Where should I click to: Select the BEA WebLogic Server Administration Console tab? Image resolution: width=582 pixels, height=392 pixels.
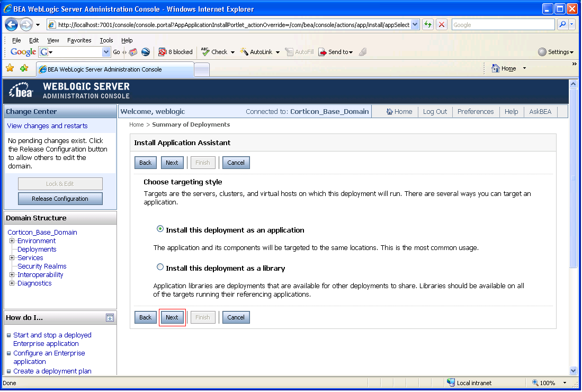[115, 69]
